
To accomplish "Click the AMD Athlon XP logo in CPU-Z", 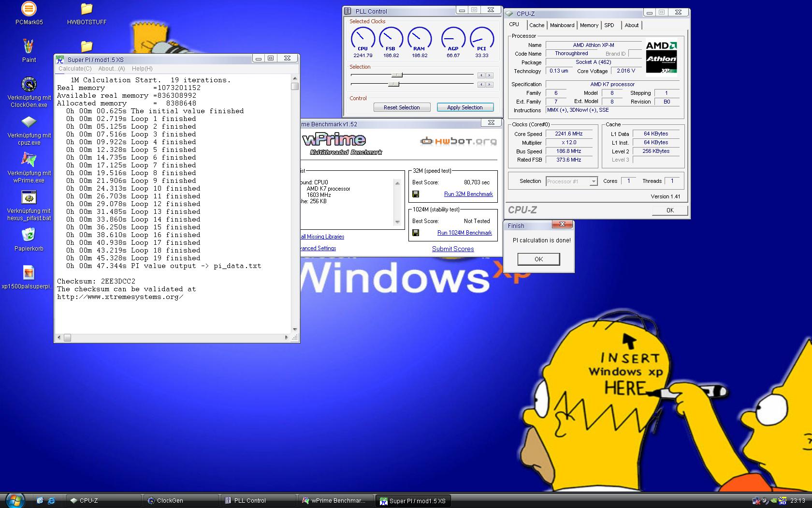I will point(662,58).
